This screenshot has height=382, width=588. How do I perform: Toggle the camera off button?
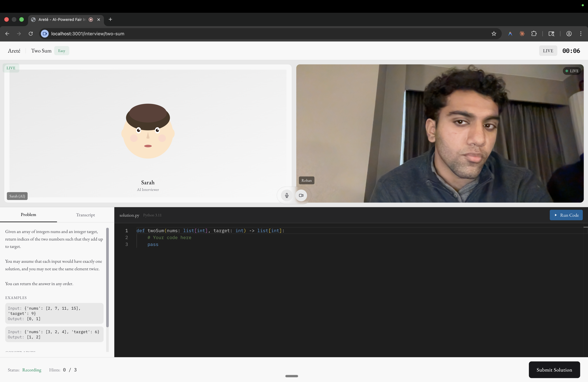(301, 195)
